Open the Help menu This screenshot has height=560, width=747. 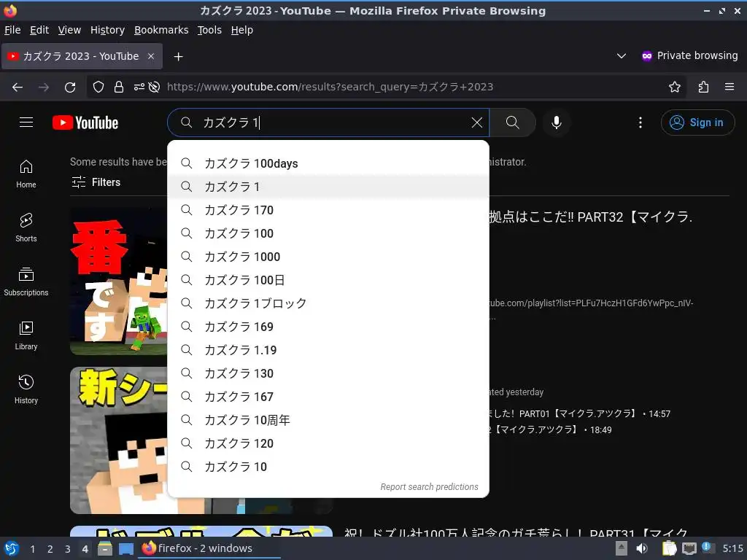tap(242, 30)
